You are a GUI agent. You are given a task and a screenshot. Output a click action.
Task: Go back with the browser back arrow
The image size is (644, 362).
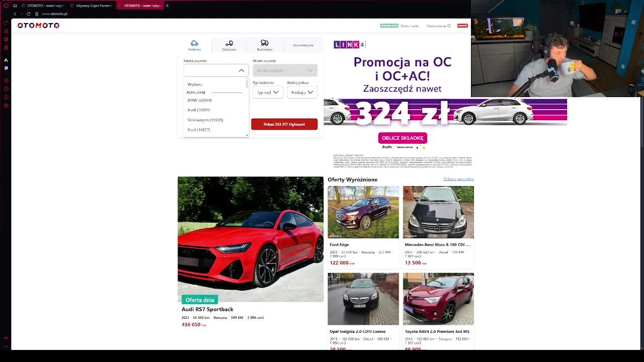[x=15, y=14]
